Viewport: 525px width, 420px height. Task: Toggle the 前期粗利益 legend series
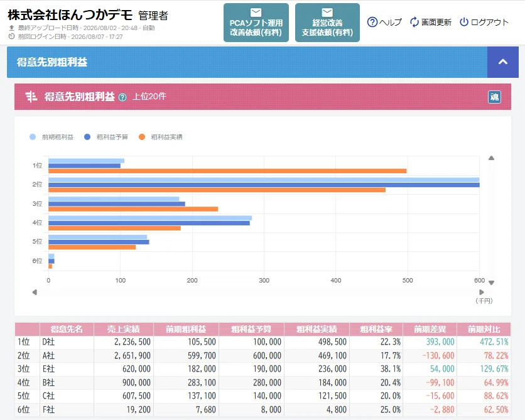[x=51, y=137]
